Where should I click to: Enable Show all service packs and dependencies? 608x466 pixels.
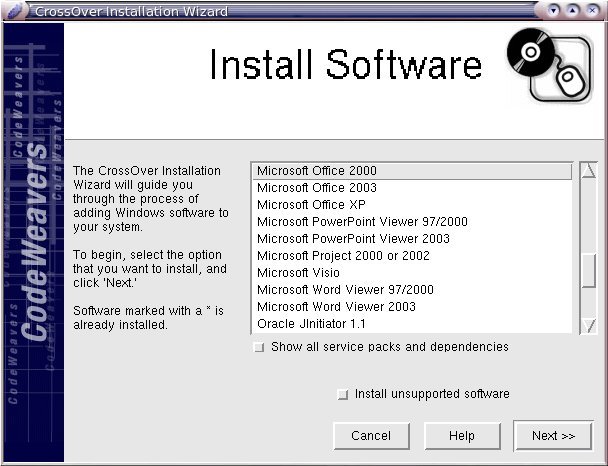(x=259, y=347)
